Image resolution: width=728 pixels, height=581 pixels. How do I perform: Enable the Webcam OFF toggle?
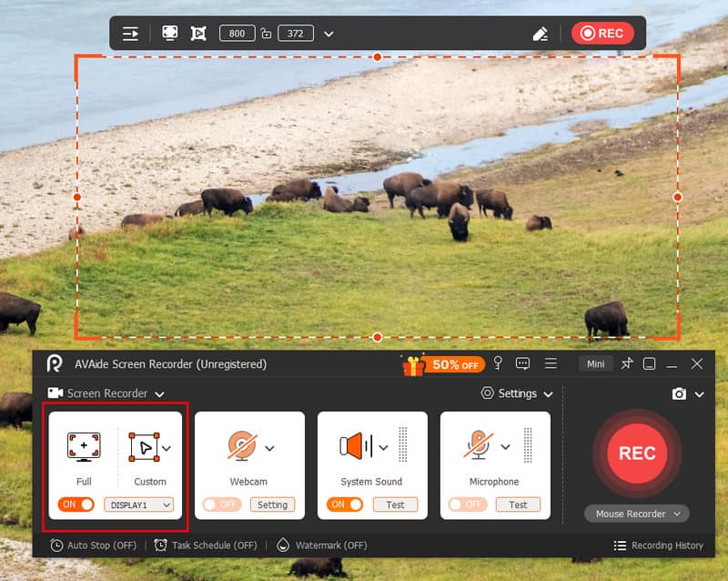(223, 505)
